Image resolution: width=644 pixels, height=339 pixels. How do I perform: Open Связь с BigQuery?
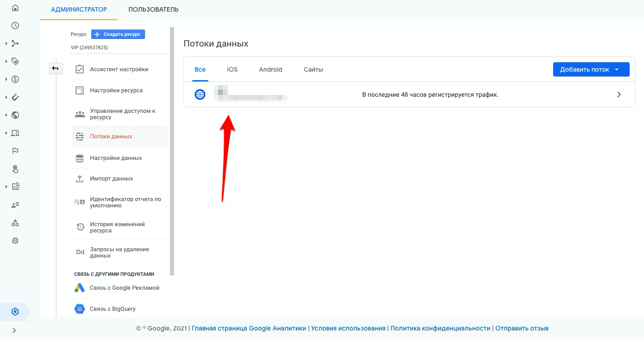click(119, 309)
